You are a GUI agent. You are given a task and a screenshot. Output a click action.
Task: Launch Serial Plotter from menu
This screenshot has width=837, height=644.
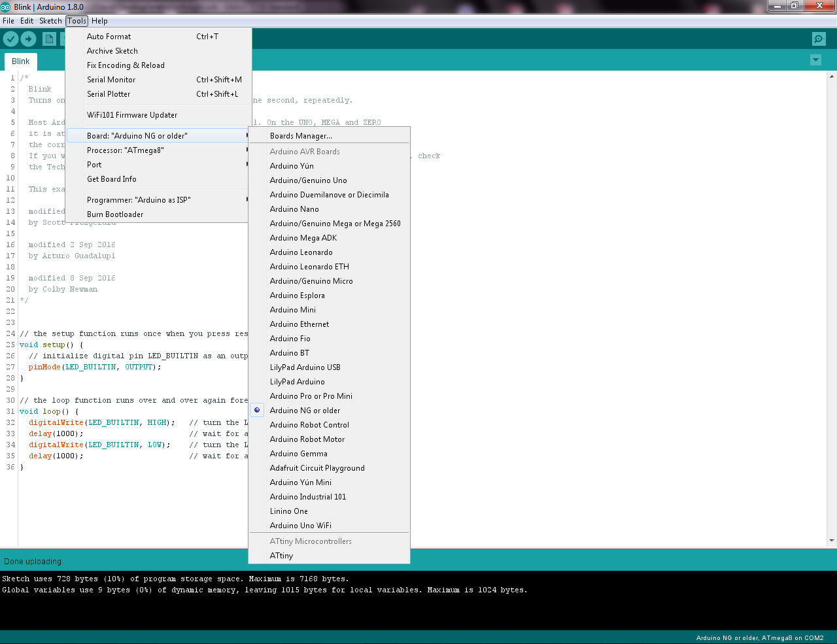(158, 94)
